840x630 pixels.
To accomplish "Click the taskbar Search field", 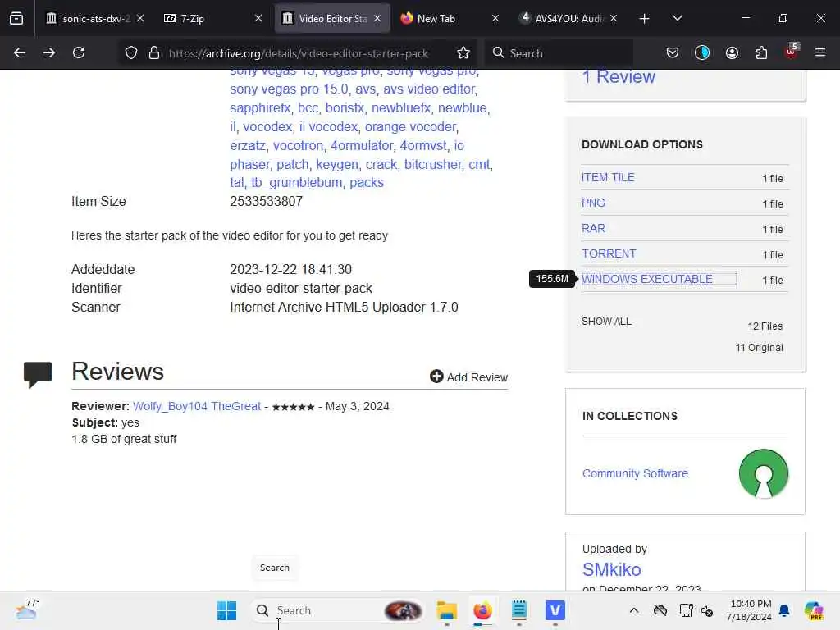I will [x=337, y=610].
